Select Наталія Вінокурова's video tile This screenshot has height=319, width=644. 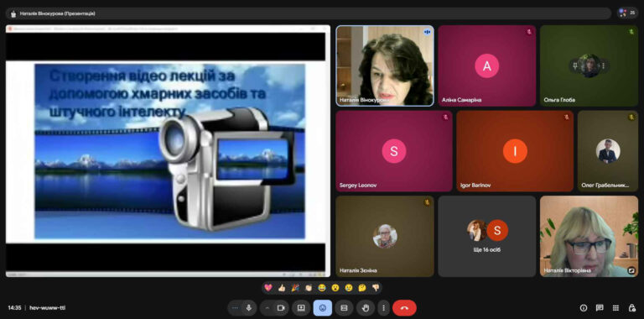tap(385, 65)
